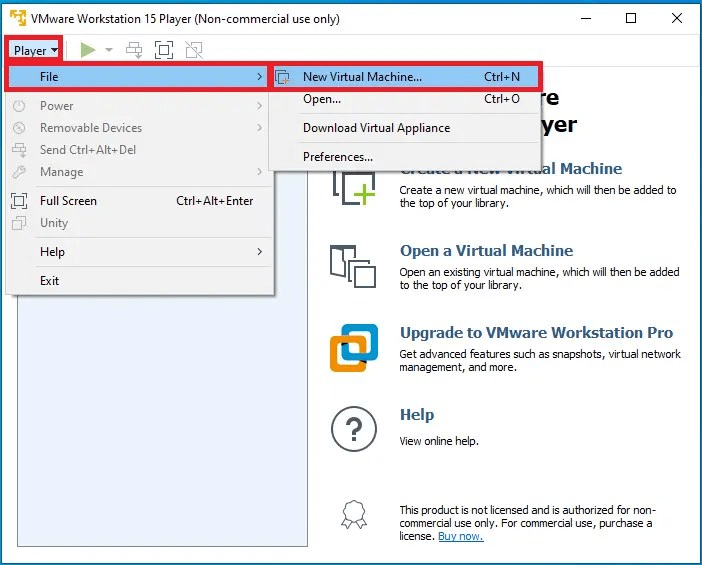Click the Removable Devices disc icon
702x565 pixels.
point(19,128)
